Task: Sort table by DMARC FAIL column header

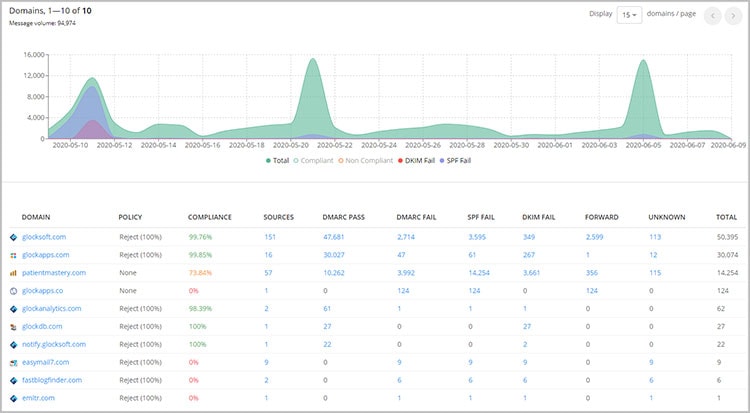Action: (416, 217)
